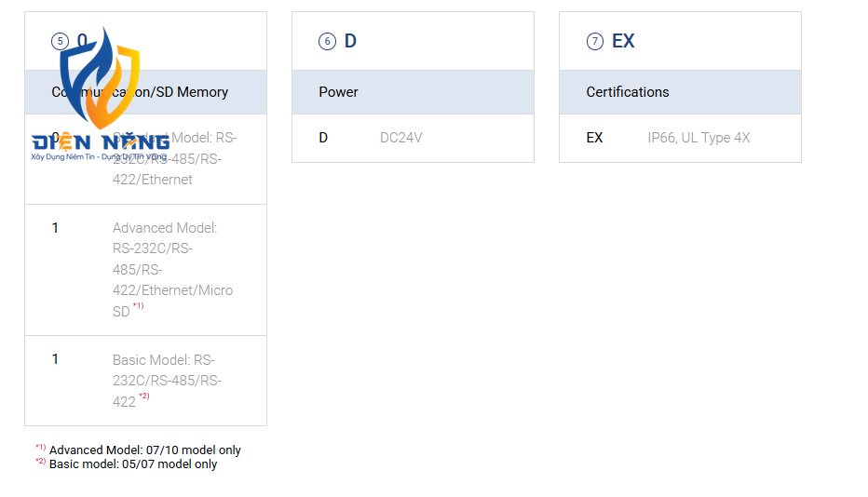Click the 'Certifications' column header

(681, 92)
